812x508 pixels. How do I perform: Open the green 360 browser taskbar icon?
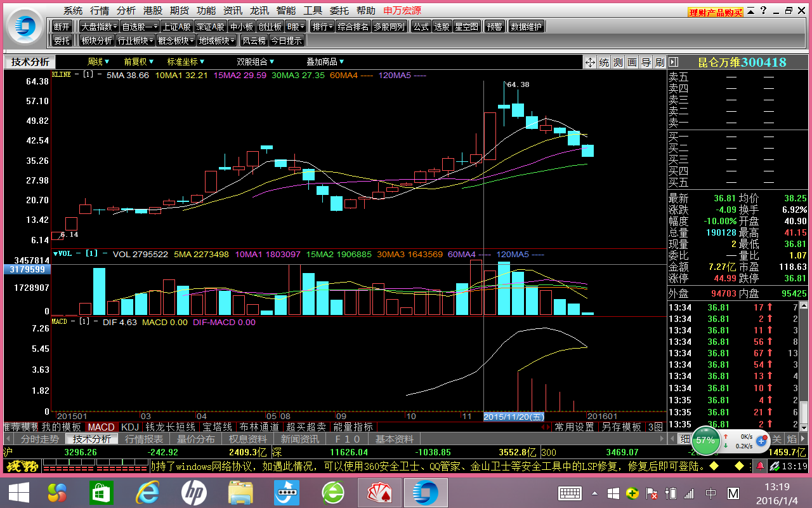333,493
